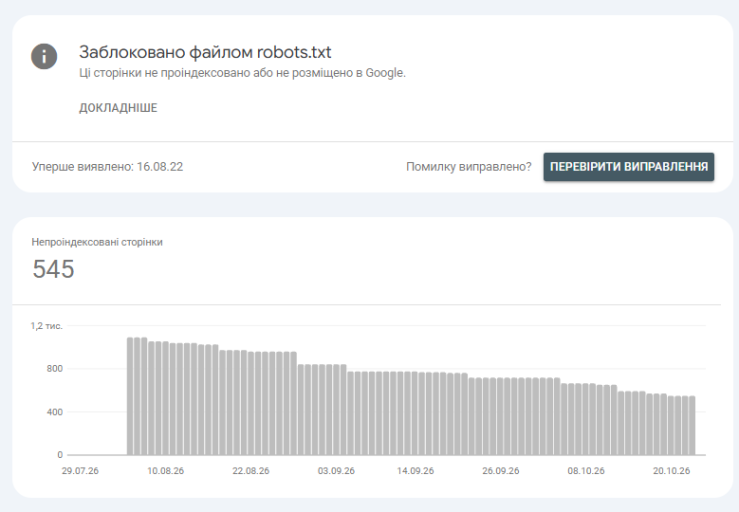Select heading 'Заблоковано файлом robots.txt'
The image size is (739, 512).
(x=205, y=52)
